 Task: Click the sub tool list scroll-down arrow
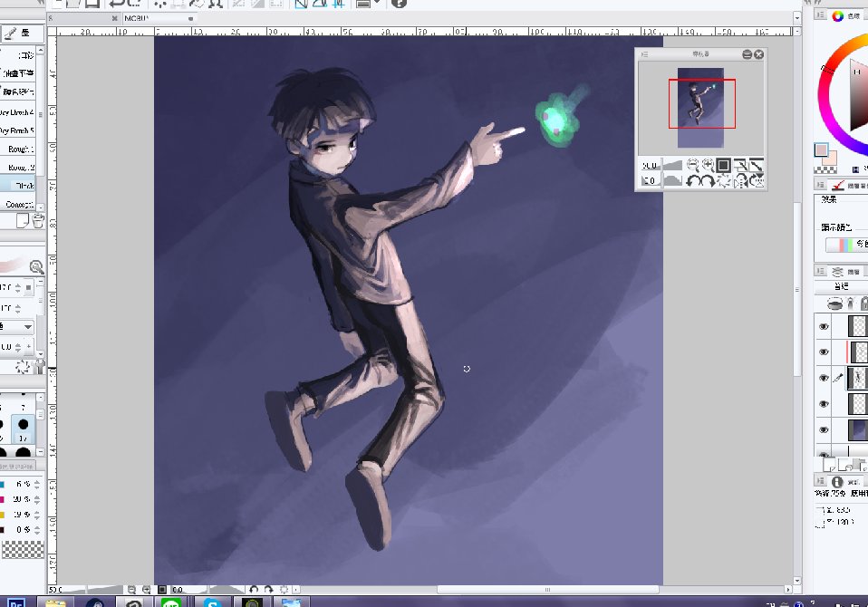click(x=41, y=207)
